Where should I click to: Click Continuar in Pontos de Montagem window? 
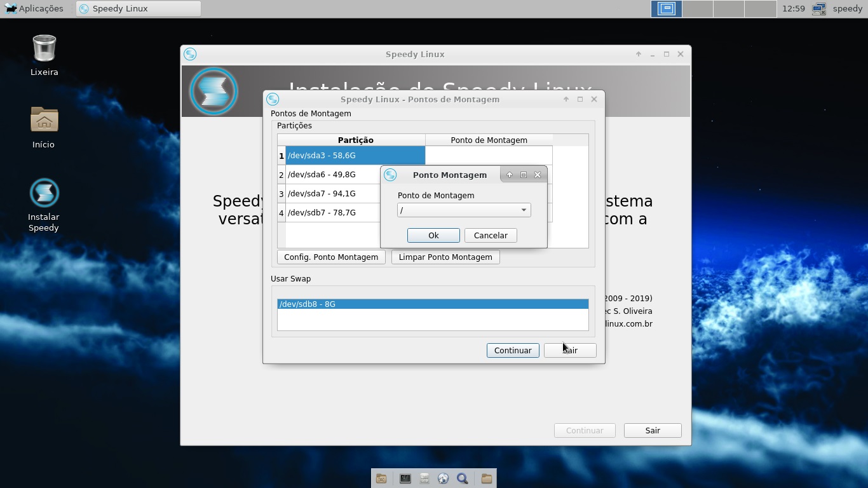(x=513, y=351)
